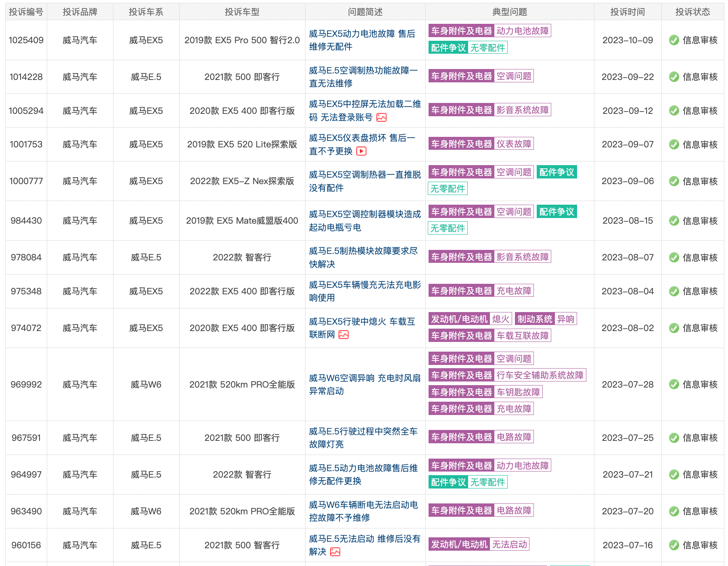
Task: Click model cell '2019款 EX5 Mate威盟版400'
Action: (242, 221)
